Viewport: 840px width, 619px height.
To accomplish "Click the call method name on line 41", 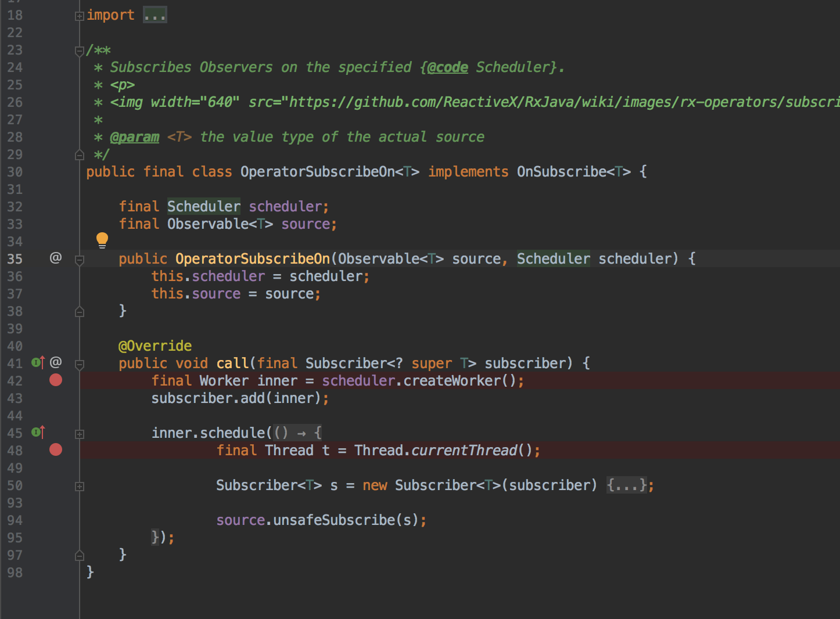I will pos(232,364).
